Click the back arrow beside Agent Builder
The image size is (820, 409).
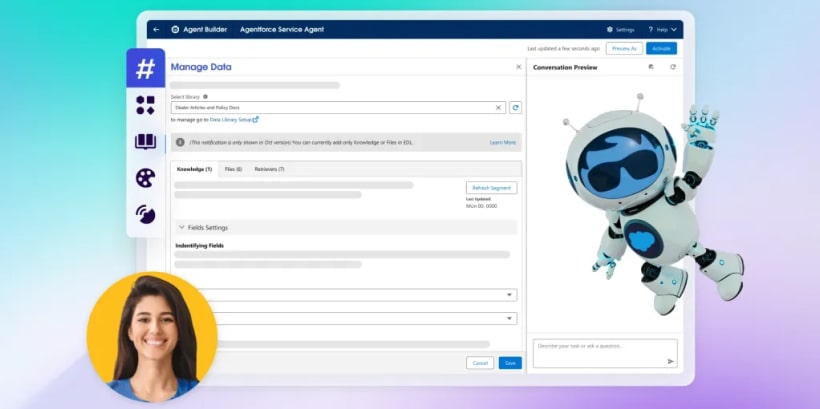pyautogui.click(x=155, y=30)
